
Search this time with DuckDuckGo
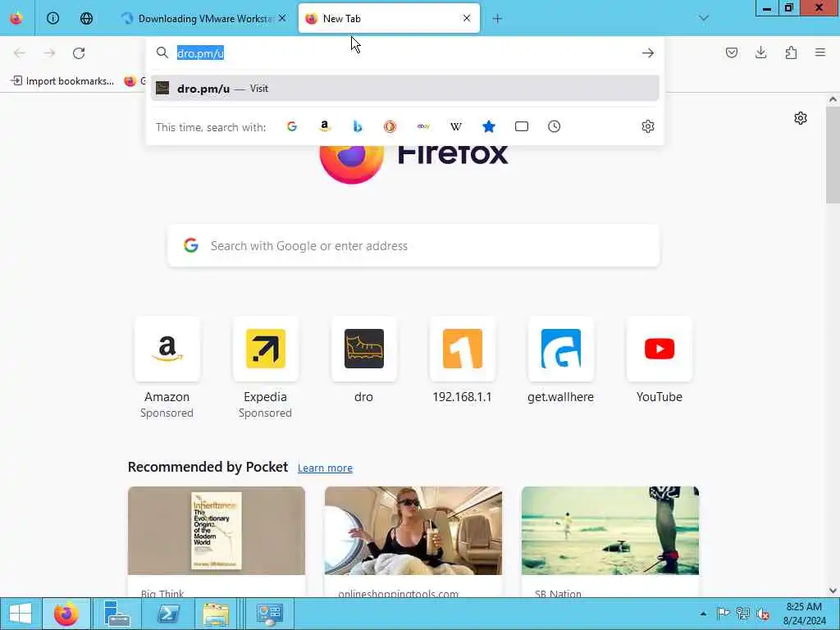coord(390,126)
